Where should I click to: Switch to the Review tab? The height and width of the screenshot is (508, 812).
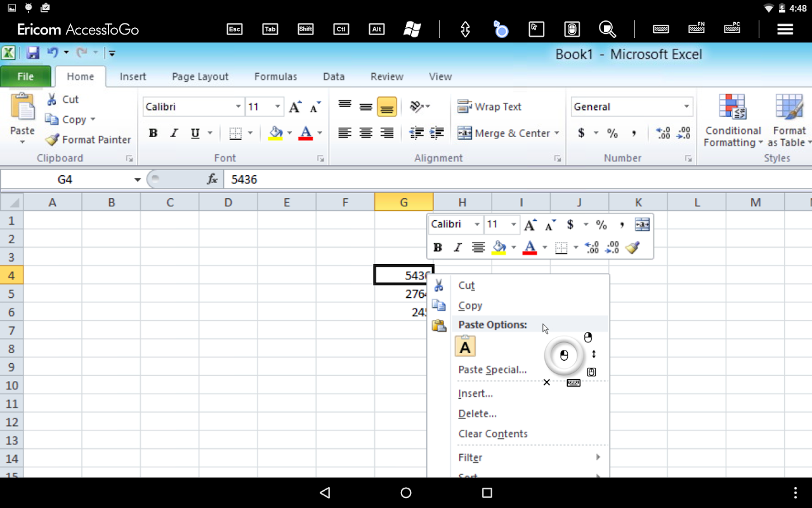(x=387, y=76)
